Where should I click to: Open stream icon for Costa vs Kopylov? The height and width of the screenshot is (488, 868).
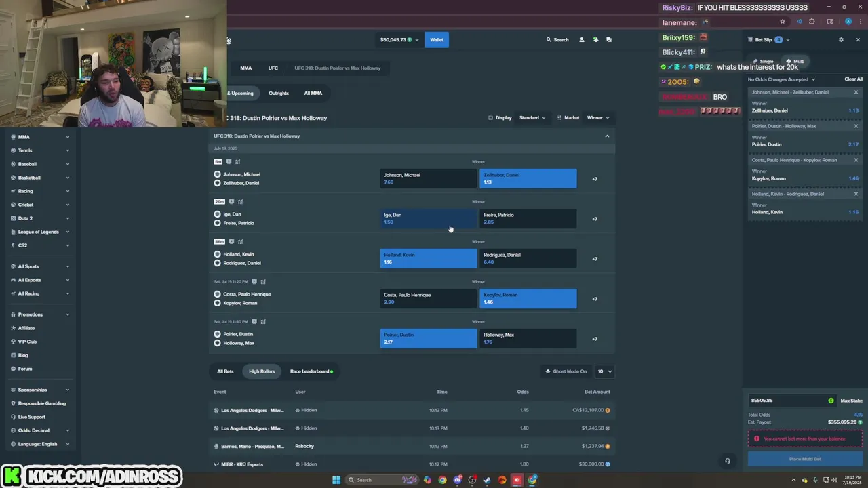pos(254,281)
